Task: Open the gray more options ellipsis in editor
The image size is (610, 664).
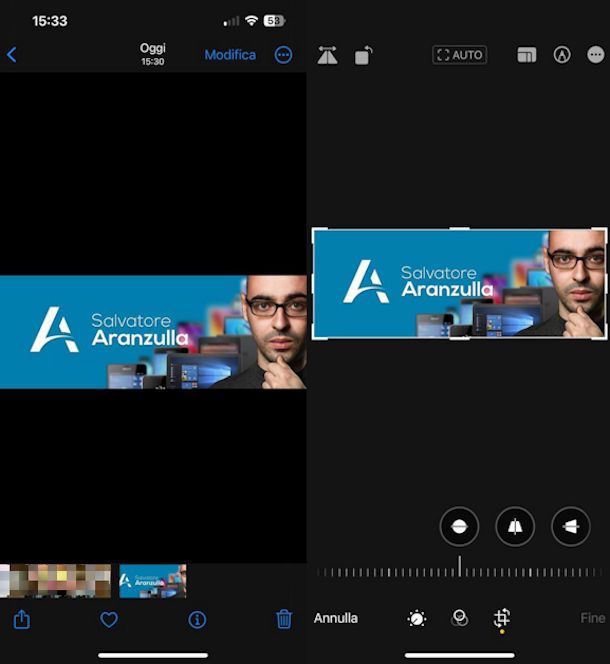Action: [596, 55]
